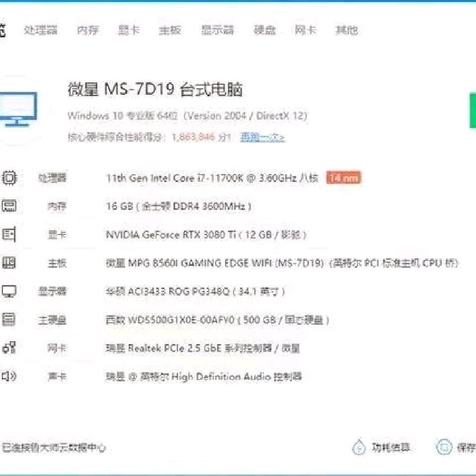Click the 显示器 row label
The width and height of the screenshot is (476, 476).
point(52,292)
